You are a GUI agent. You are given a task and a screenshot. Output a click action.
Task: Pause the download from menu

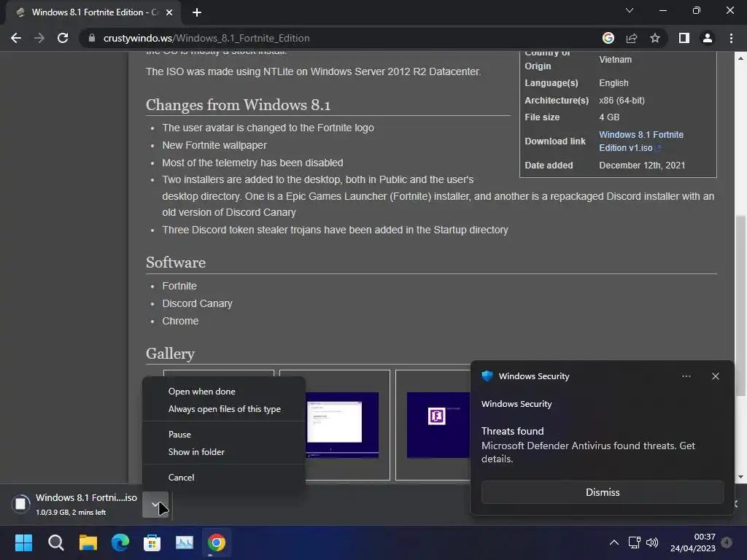click(x=179, y=435)
